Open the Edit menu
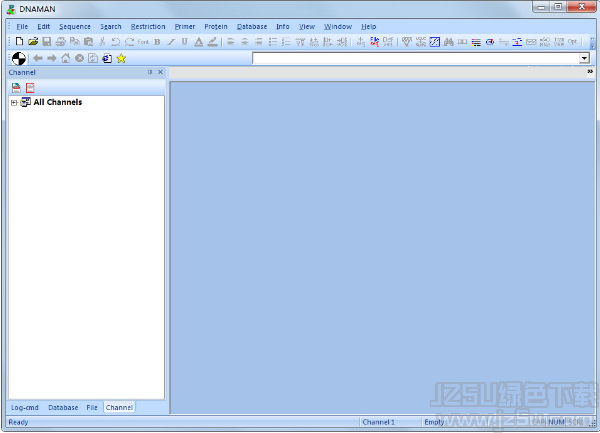The image size is (600, 433). (44, 26)
